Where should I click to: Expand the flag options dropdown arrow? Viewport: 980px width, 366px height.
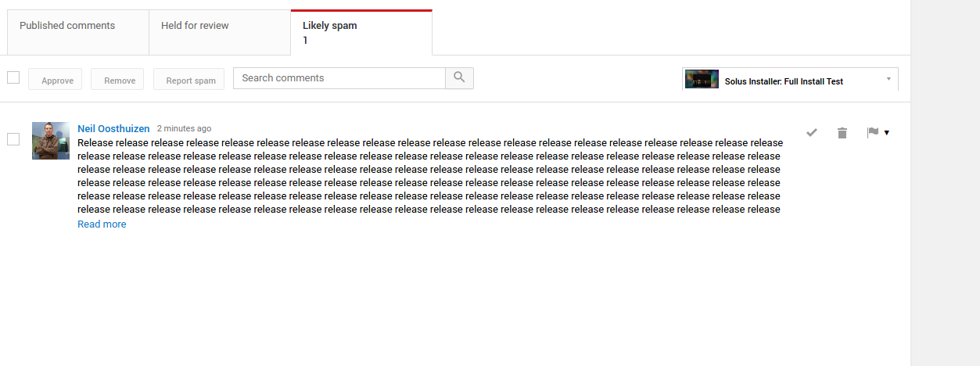[x=887, y=133]
